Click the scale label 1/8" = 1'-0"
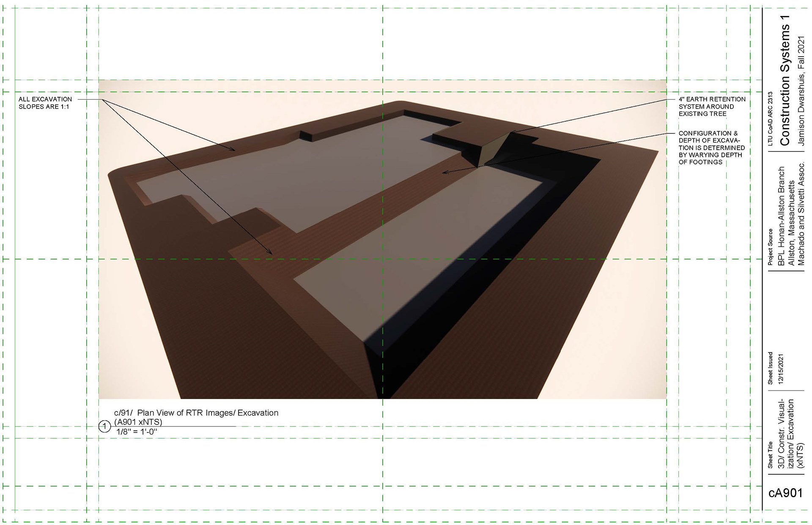Screen dimensions: 812x525 coord(137,432)
